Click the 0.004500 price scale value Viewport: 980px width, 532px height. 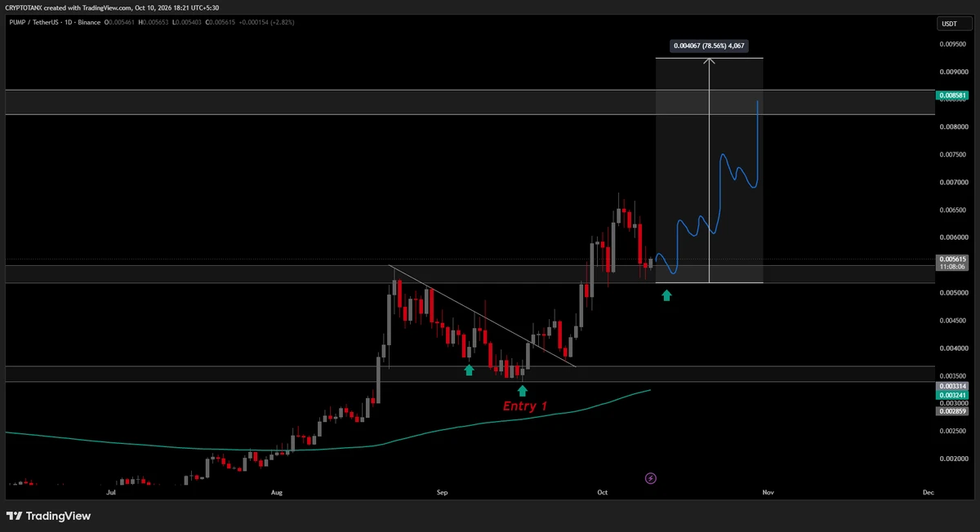953,321
